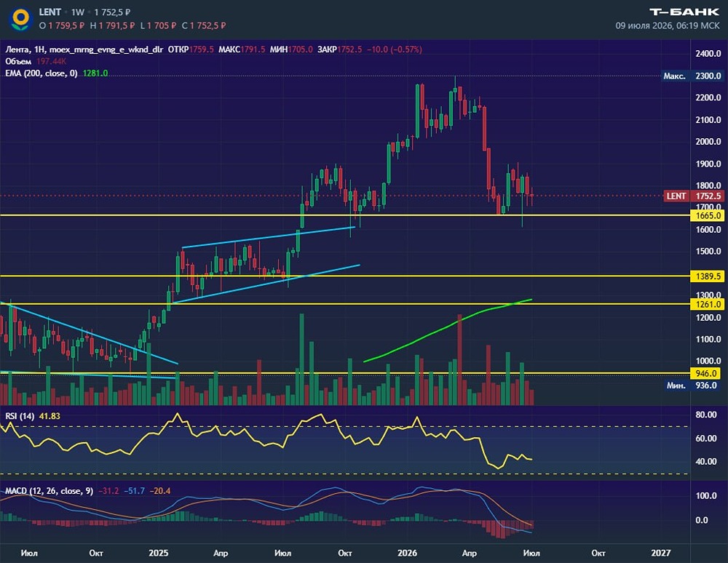Select the yellow 1389.5 price level tag
Viewport: 728px width, 563px height.
coord(708,276)
